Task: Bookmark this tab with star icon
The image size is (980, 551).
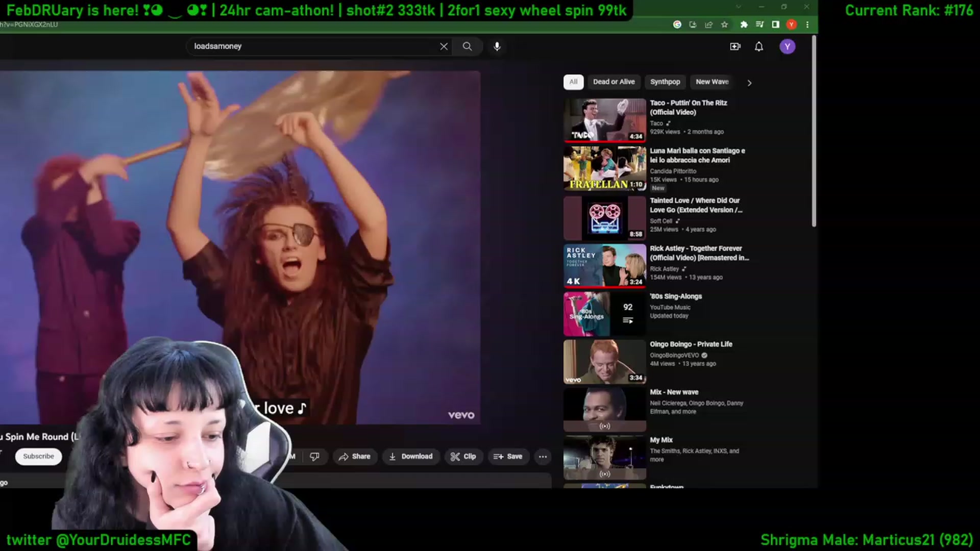Action: coord(724,24)
